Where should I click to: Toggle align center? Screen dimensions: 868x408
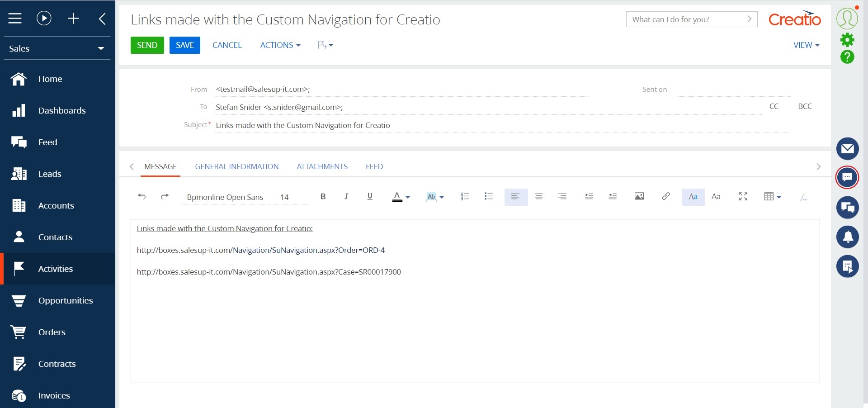click(539, 196)
